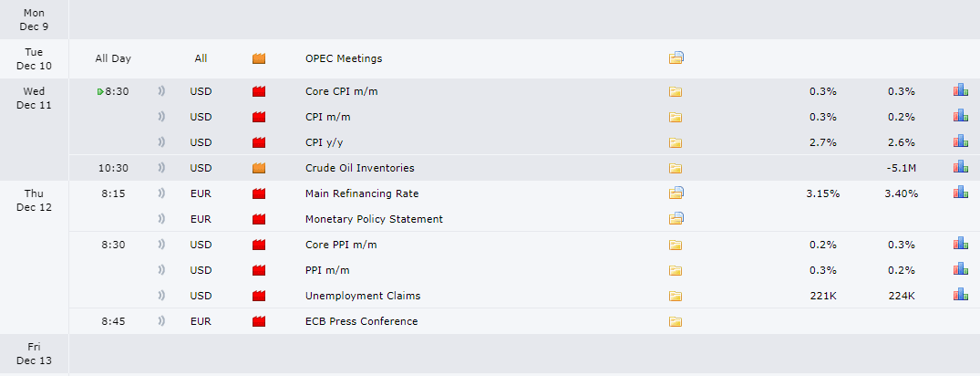The width and height of the screenshot is (980, 376).
Task: Toggle sound alert for Core PPI m/m
Action: [x=161, y=244]
